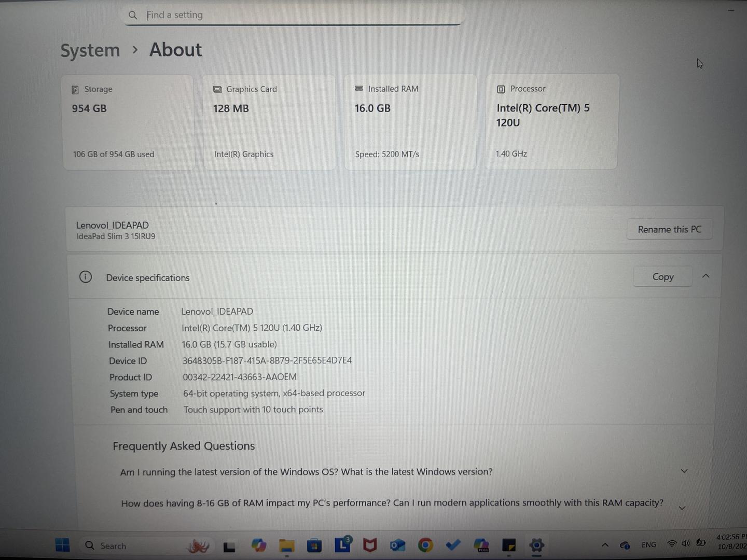747x560 pixels.
Task: Click the "Speed: 5200 MT/s" text
Action: point(387,154)
